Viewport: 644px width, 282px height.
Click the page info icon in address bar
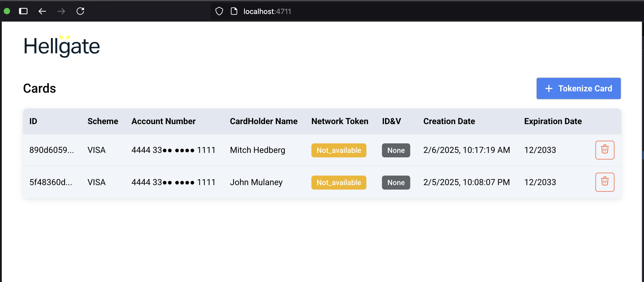click(x=234, y=11)
